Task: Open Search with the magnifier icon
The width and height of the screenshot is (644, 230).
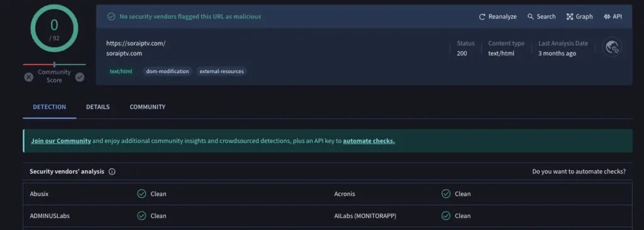Action: click(531, 16)
